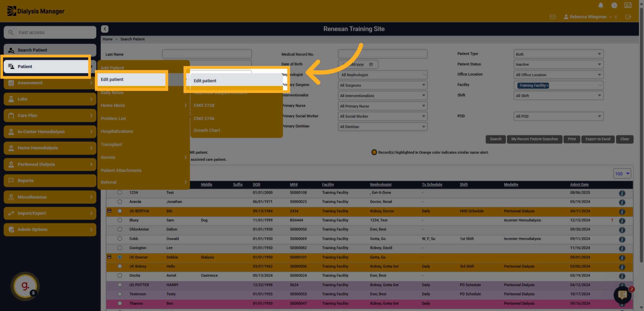The height and width of the screenshot is (311, 644).
Task: Click the logout icon next to user name
Action: (628, 17)
